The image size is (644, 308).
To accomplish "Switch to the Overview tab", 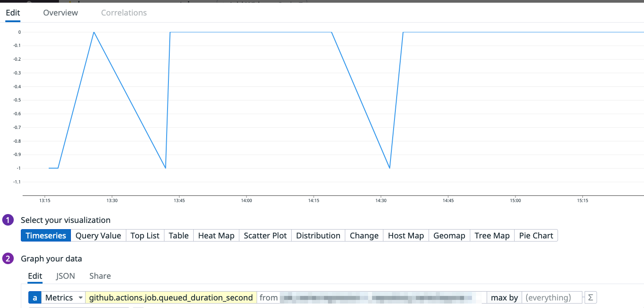I will pos(60,13).
